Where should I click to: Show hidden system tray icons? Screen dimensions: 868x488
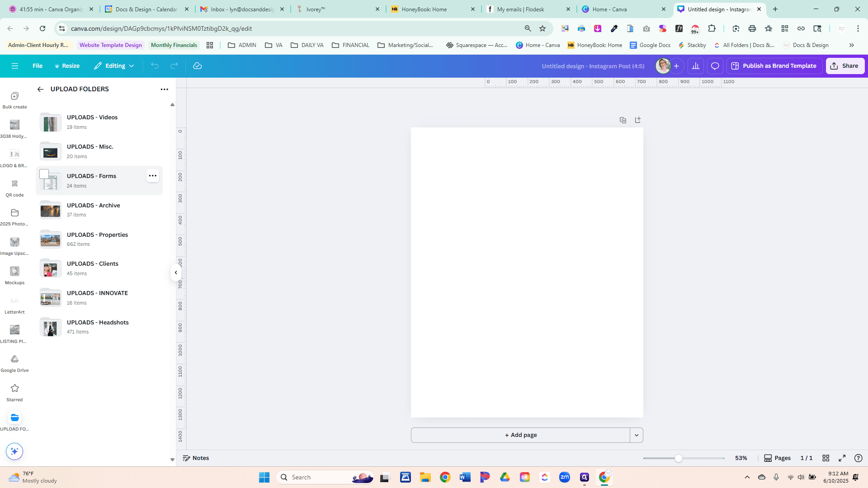tap(747, 477)
